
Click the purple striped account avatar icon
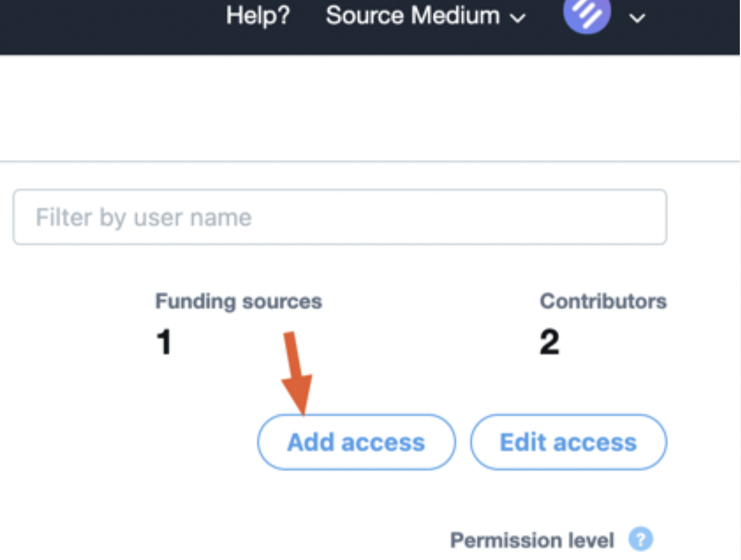tap(587, 14)
